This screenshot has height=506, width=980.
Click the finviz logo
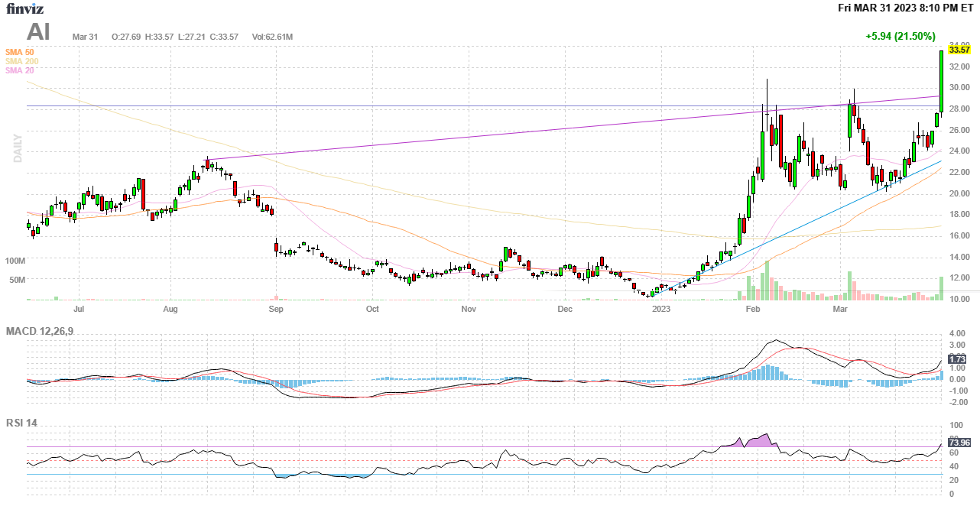(x=24, y=8)
